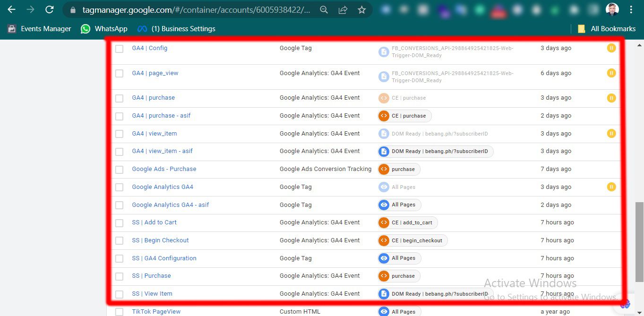Open the TikTok PageView tag
This screenshot has width=644, height=316.
156,312
